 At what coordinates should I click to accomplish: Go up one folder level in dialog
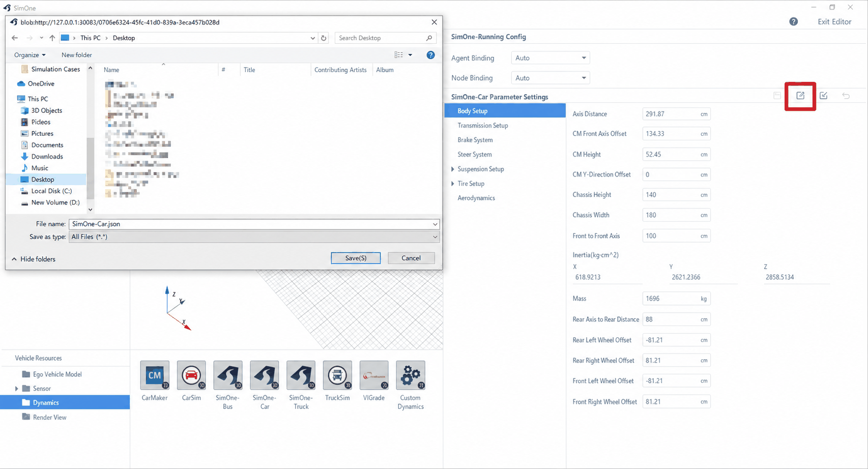(52, 38)
